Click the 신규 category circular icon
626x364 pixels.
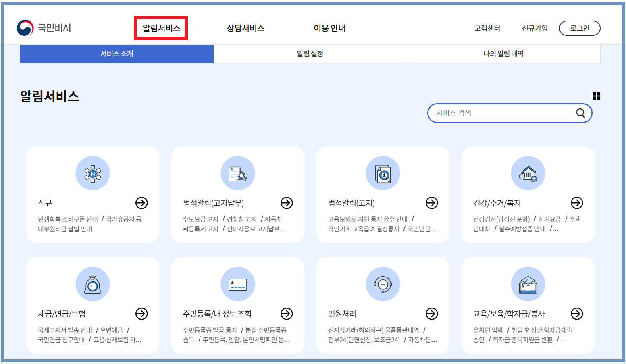point(92,173)
